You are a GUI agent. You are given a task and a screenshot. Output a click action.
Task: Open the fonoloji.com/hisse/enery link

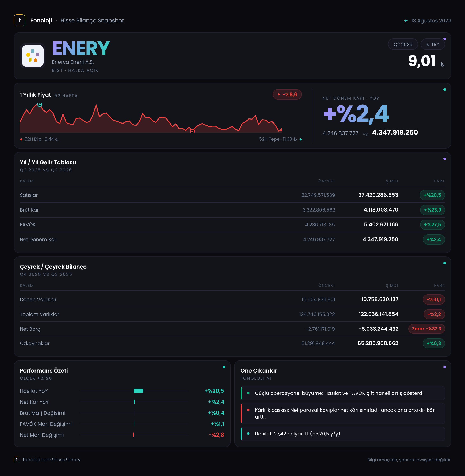(52, 459)
